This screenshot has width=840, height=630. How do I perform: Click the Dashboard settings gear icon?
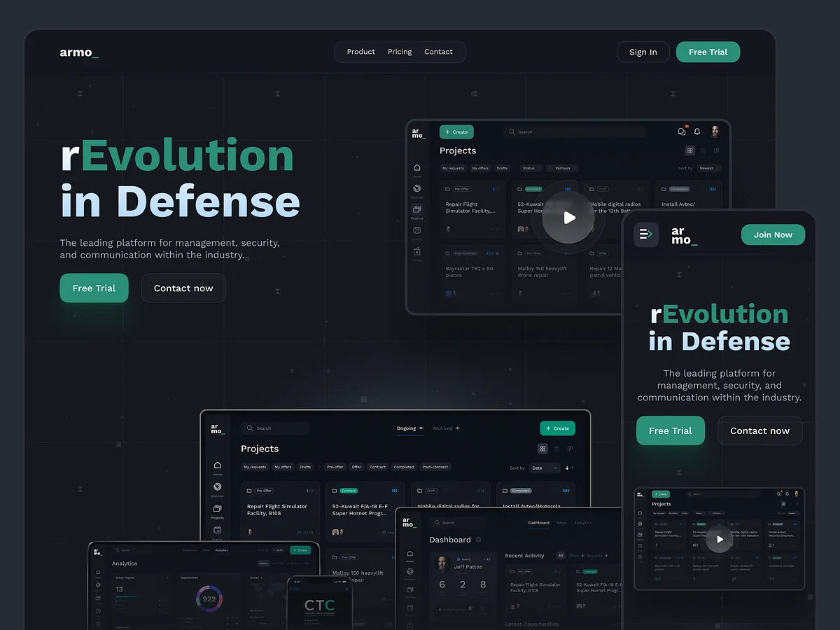479,540
